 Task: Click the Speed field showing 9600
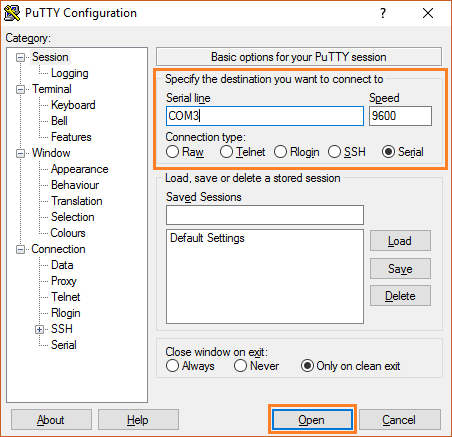pos(400,116)
